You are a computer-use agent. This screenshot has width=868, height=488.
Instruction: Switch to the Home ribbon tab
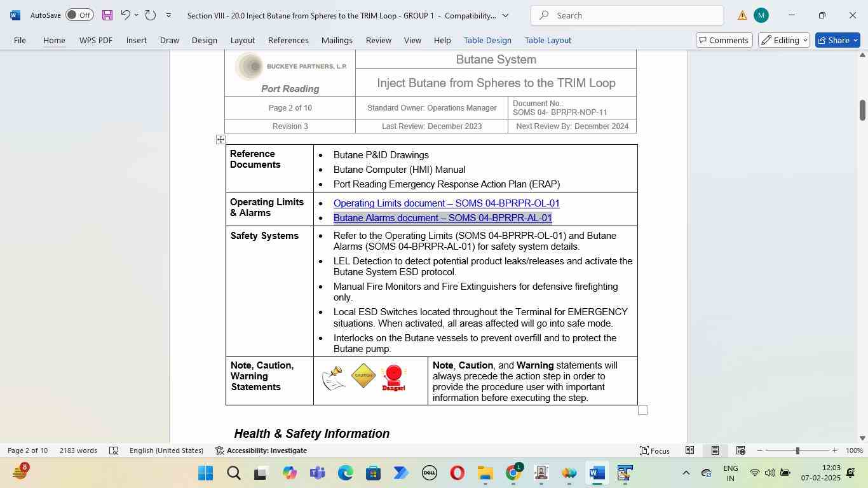(x=54, y=40)
